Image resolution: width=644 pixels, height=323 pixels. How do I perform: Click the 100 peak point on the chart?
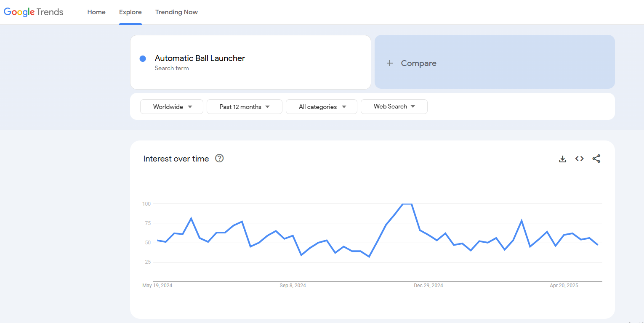[x=407, y=204]
